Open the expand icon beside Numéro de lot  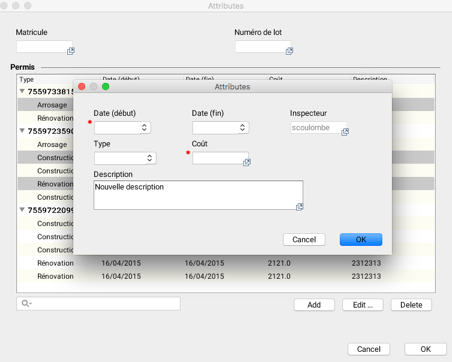coord(289,51)
